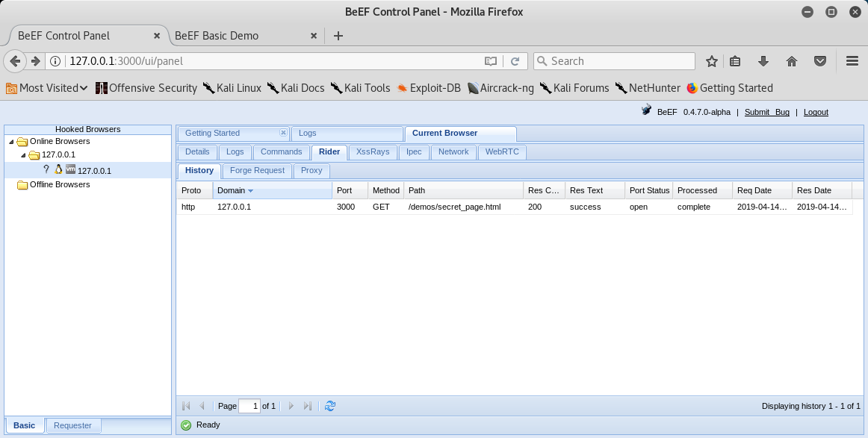Open the Ipec sub-tab
This screenshot has height=438, width=868.
pos(414,152)
